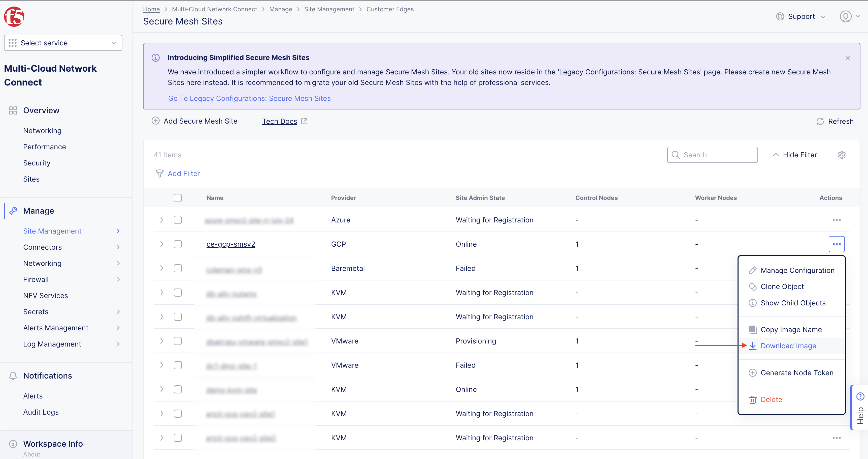Image resolution: width=868 pixels, height=459 pixels.
Task: Click the table settings gear icon
Action: pyautogui.click(x=841, y=155)
